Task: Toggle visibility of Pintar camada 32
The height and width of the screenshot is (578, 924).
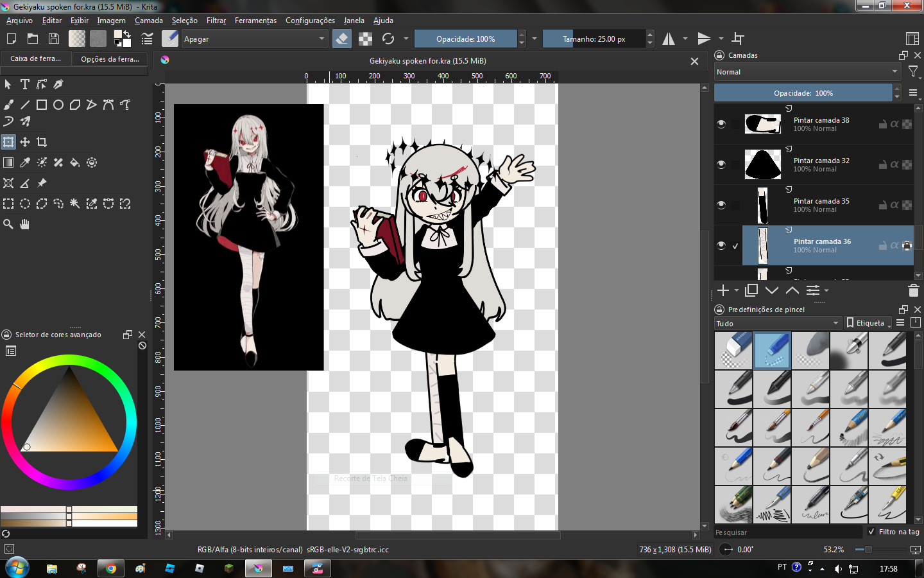Action: (721, 164)
